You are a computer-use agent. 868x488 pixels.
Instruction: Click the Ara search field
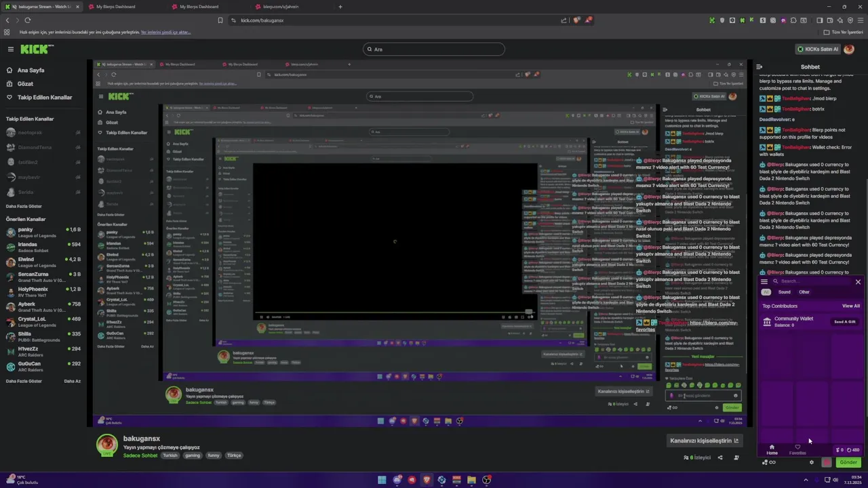(434, 49)
